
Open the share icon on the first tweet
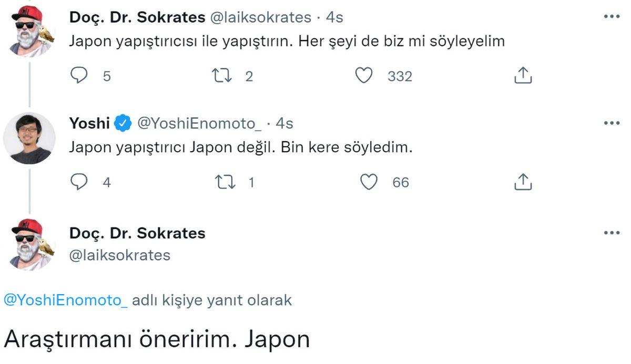click(523, 76)
